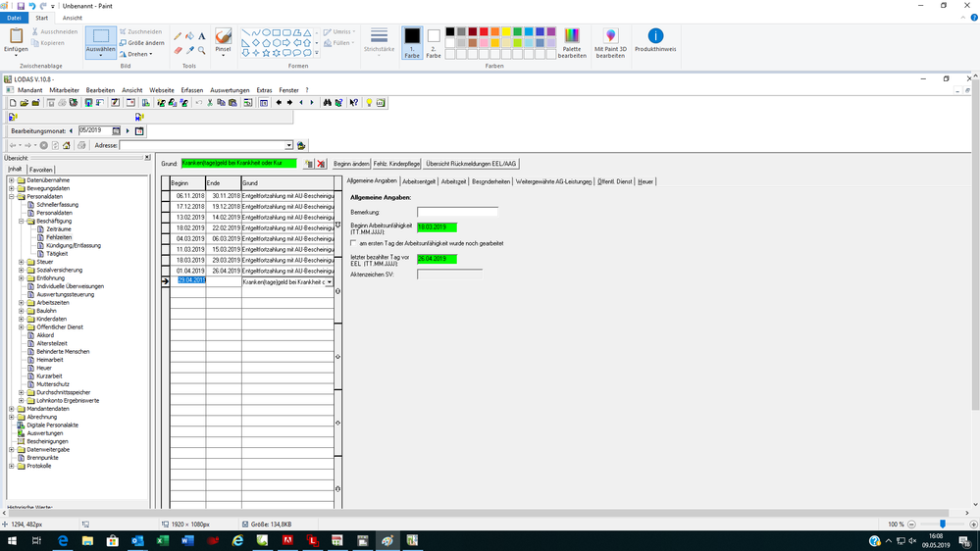Screen dimensions: 980x551
Task: Check 'am ersten Tag der Arbeitsunfähigkeit' checkbox
Action: click(x=354, y=243)
